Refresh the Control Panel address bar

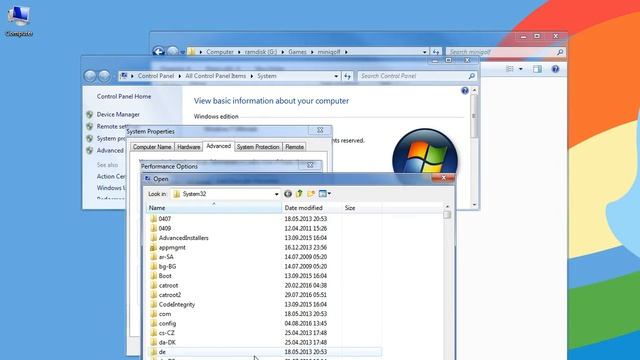click(347, 76)
